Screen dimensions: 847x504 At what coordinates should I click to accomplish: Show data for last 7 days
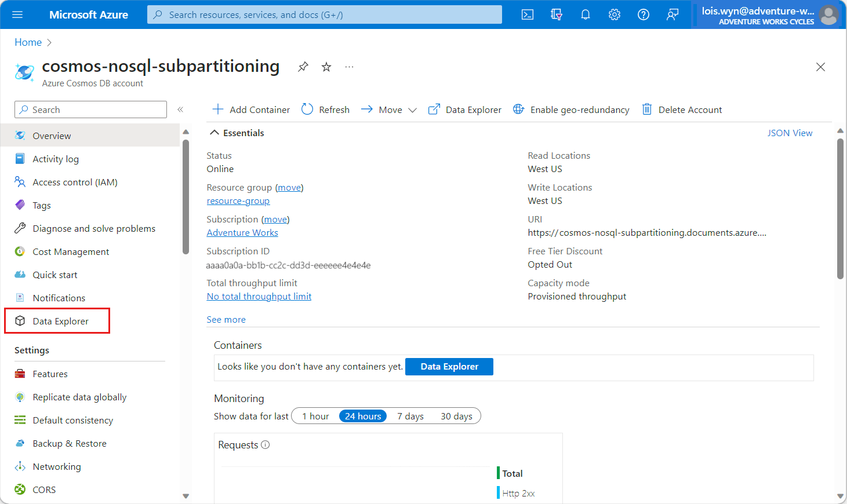pyautogui.click(x=410, y=416)
